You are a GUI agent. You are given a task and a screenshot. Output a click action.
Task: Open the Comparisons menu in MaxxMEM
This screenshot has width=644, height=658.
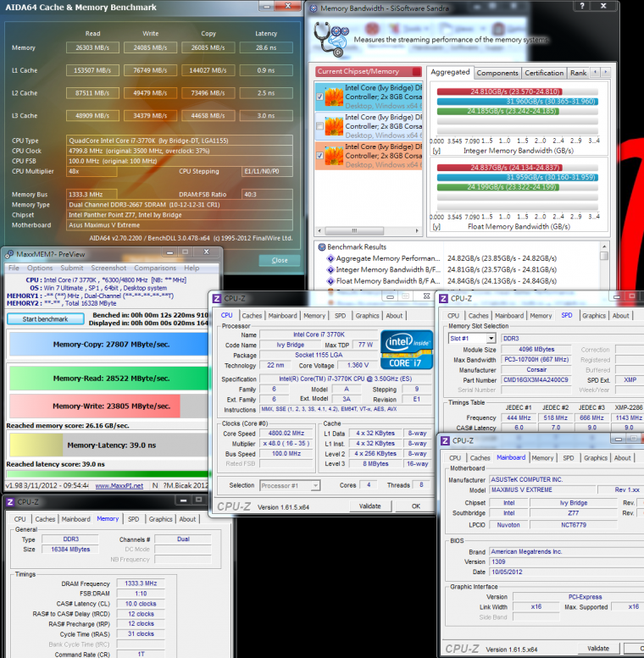point(155,268)
